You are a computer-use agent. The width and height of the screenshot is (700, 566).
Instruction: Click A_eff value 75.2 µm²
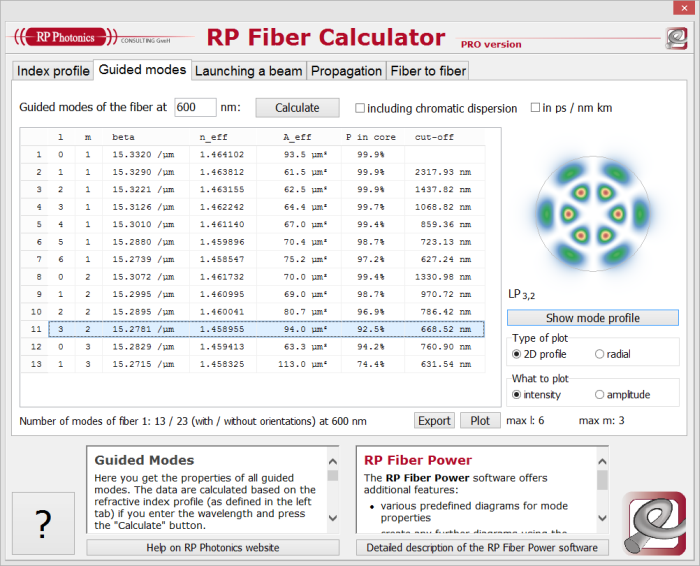pyautogui.click(x=299, y=259)
